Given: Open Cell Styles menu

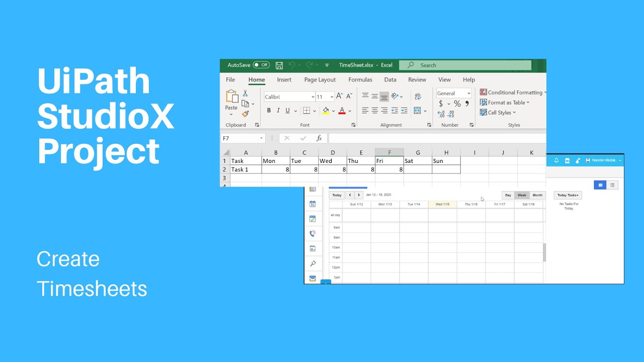Looking at the screenshot, I should 498,113.
